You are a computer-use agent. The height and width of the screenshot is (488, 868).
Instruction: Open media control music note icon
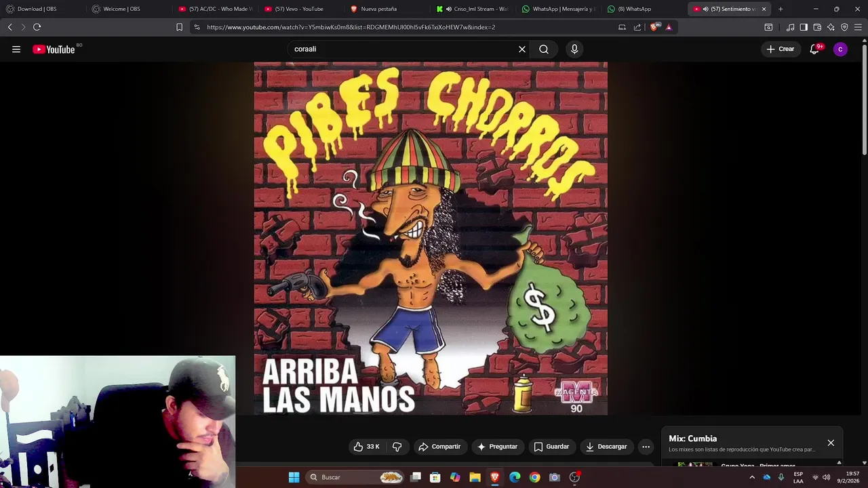pyautogui.click(x=790, y=27)
